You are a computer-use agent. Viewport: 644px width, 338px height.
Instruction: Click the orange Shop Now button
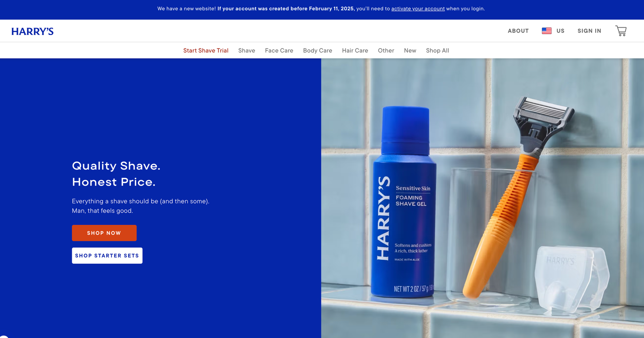click(x=104, y=233)
